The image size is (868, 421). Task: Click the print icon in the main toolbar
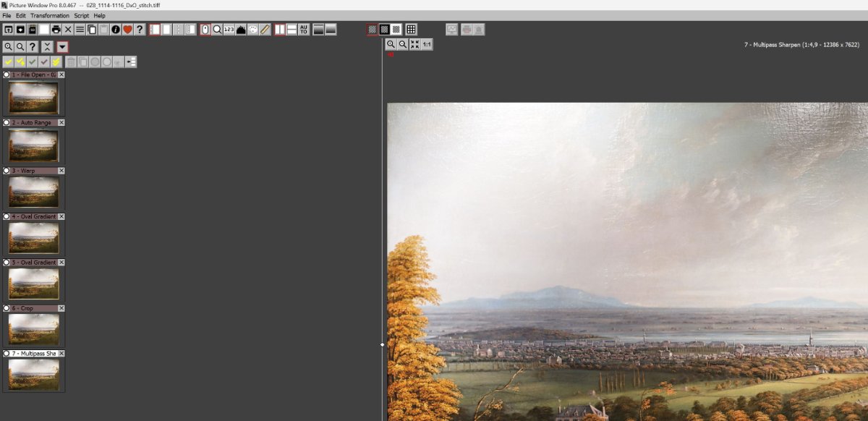[x=56, y=30]
